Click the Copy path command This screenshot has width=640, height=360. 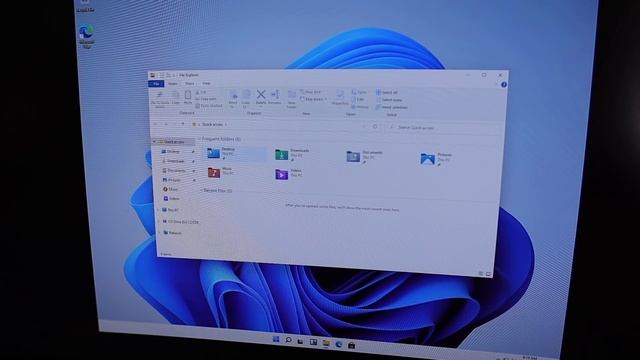point(206,99)
